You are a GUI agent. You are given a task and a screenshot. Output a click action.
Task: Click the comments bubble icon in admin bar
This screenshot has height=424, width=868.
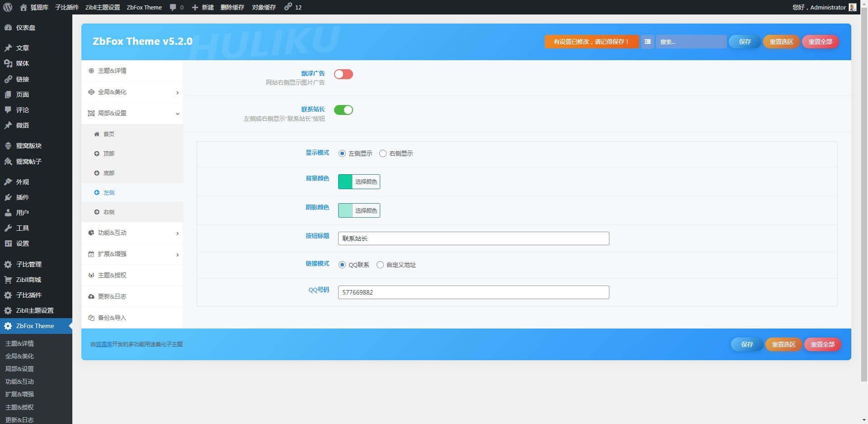pos(173,7)
